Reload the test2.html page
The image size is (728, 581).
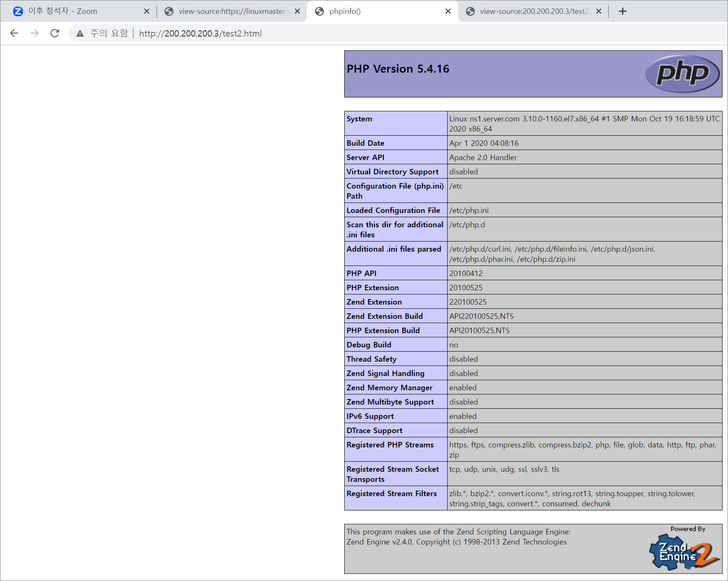55,33
